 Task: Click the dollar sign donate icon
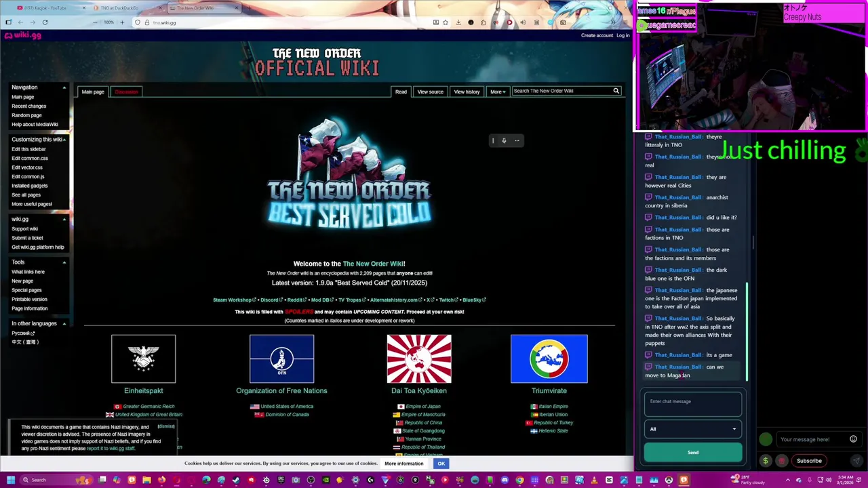(766, 461)
